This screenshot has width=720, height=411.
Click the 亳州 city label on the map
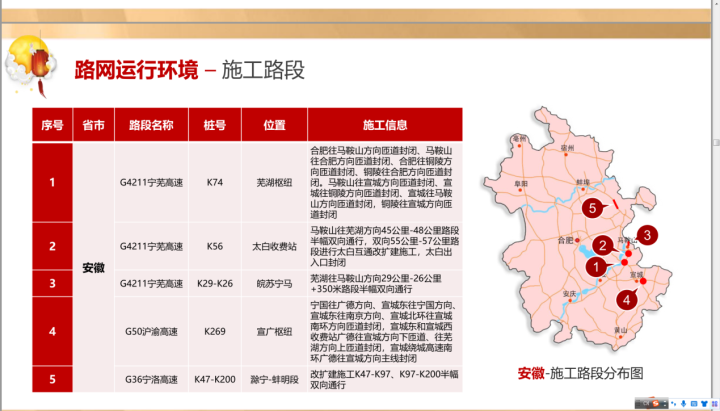point(519,139)
